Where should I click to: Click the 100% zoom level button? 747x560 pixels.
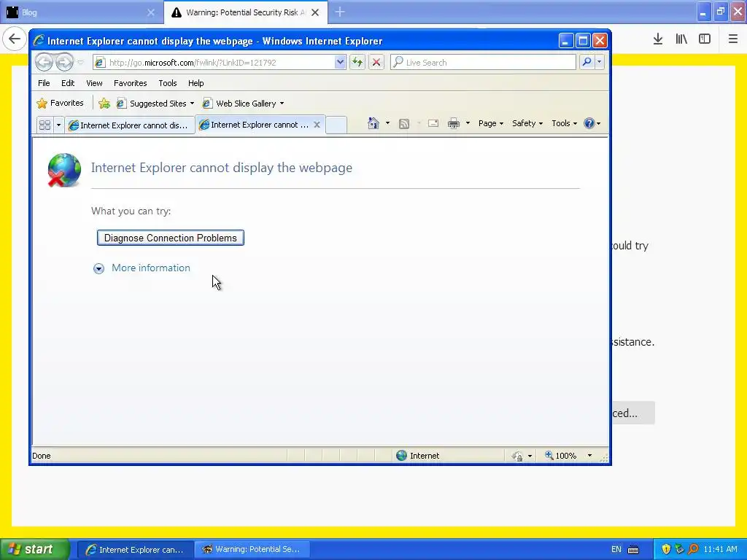click(x=561, y=456)
